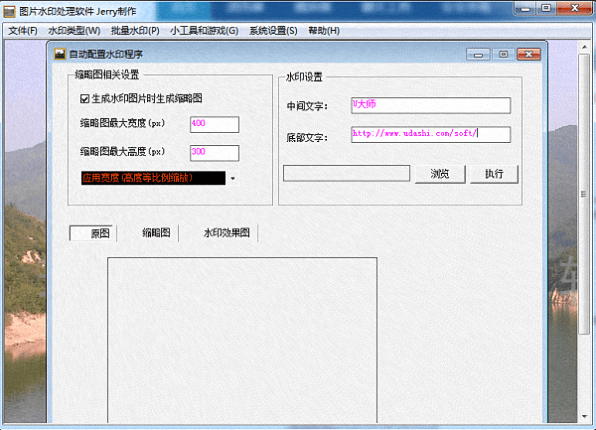The width and height of the screenshot is (596, 430).
Task: Open the 文件(F) menu
Action: [x=23, y=31]
